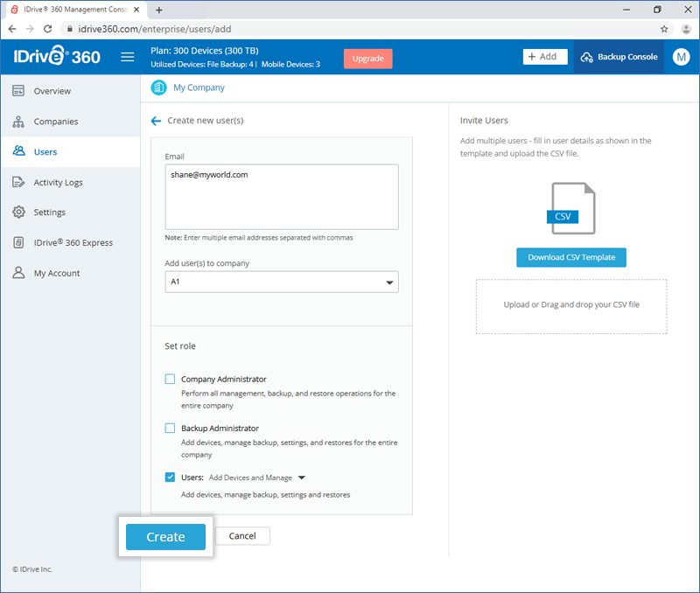
Task: Click the site padlock icon
Action: pyautogui.click(x=70, y=29)
